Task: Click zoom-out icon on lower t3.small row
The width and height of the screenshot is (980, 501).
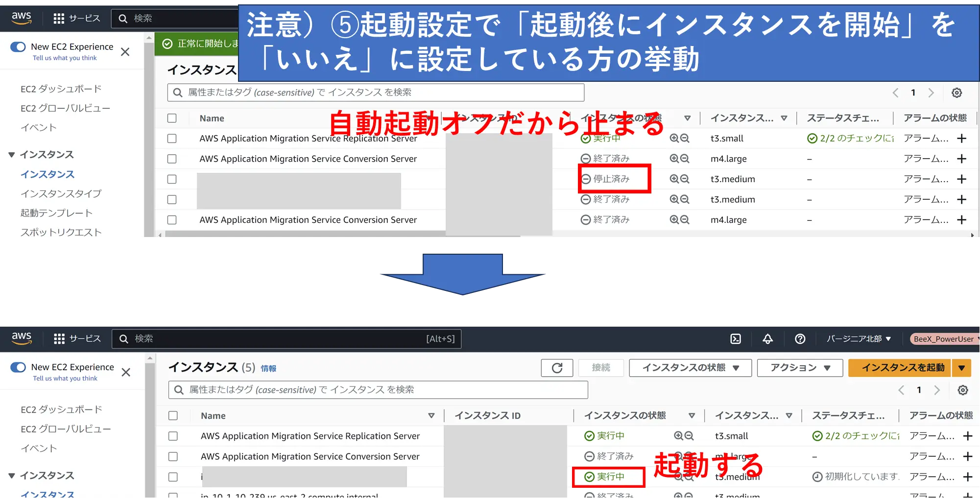Action: pos(689,436)
